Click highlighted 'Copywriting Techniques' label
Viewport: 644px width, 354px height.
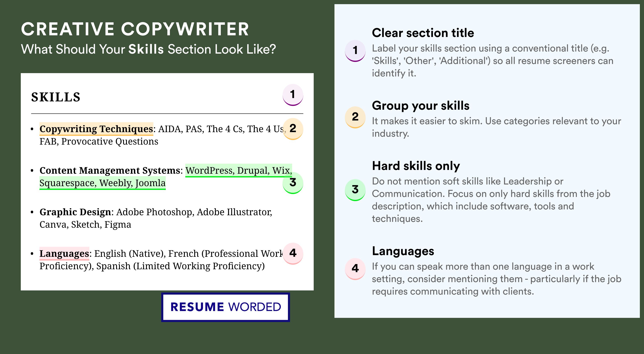click(x=96, y=129)
